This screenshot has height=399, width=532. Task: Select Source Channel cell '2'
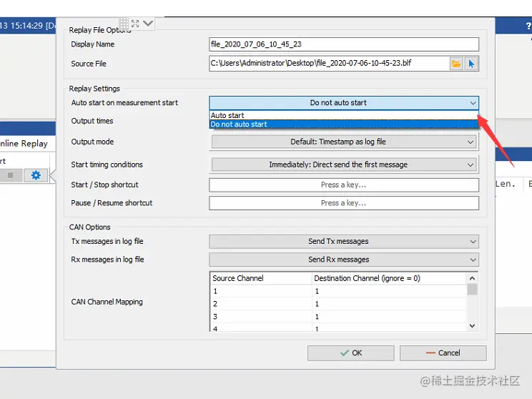[x=261, y=304]
